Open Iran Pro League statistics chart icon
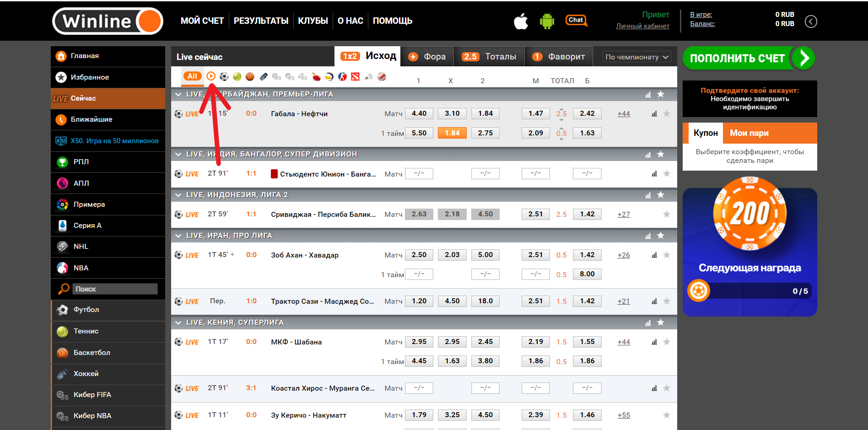This screenshot has width=868, height=430. click(x=648, y=236)
